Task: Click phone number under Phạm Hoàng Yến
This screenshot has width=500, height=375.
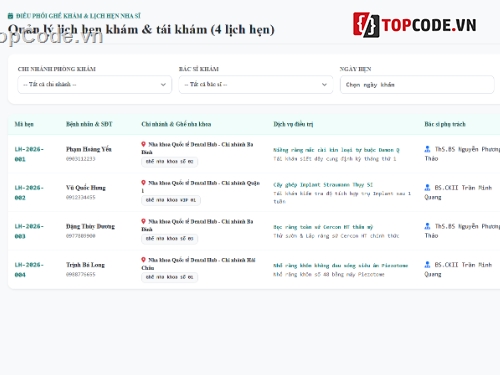Action: [x=81, y=159]
